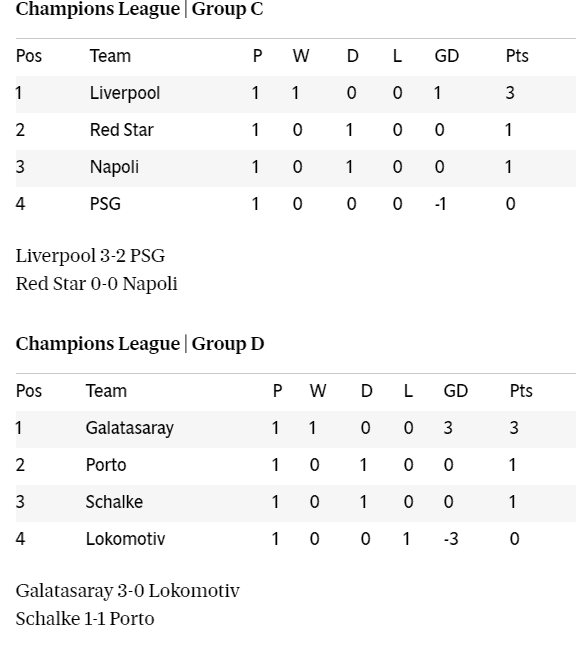
Task: Select the Liverpool team row
Action: [296, 94]
